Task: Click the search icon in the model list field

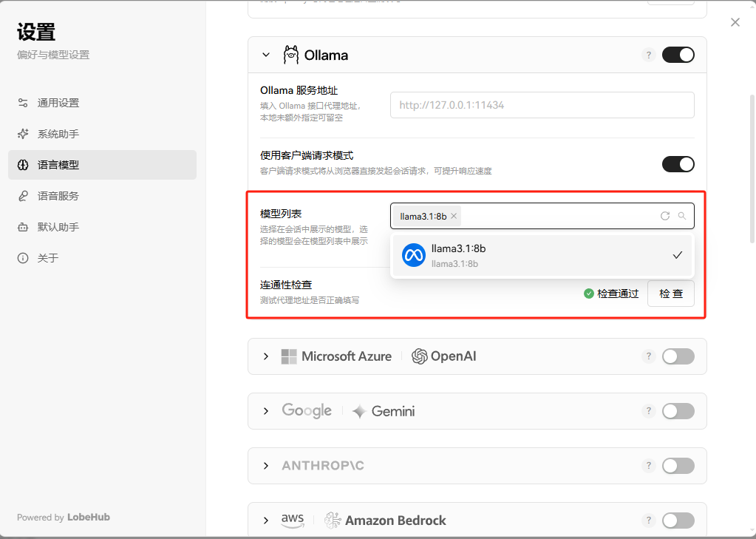Action: pos(681,216)
